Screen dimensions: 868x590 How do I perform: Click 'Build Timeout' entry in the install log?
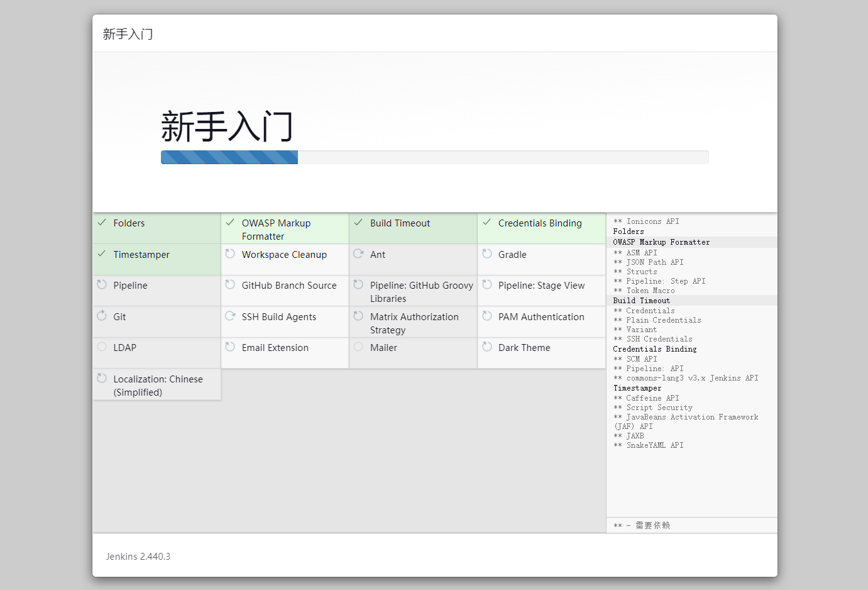[x=642, y=301]
